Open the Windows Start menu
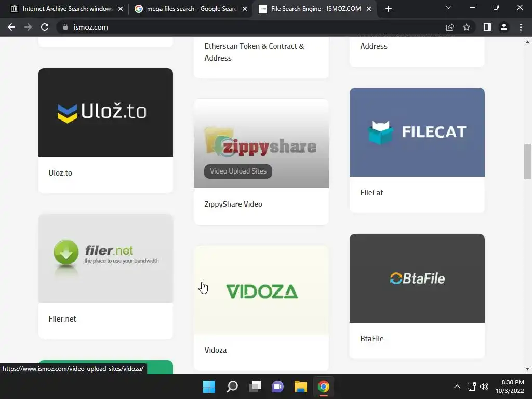Image resolution: width=532 pixels, height=399 pixels. (x=209, y=387)
